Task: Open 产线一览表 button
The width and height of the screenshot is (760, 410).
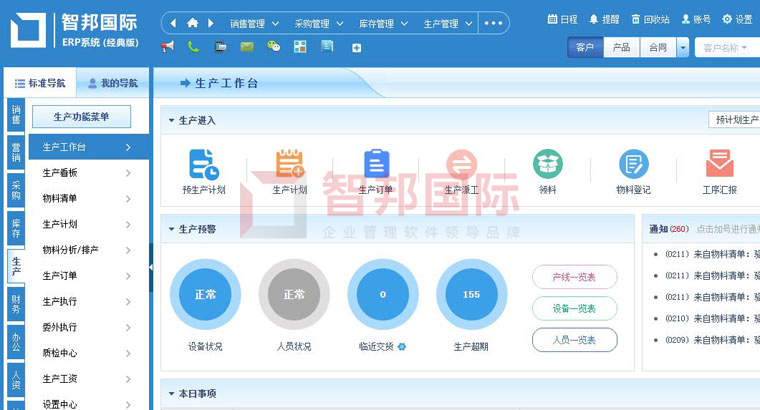Action: point(574,277)
